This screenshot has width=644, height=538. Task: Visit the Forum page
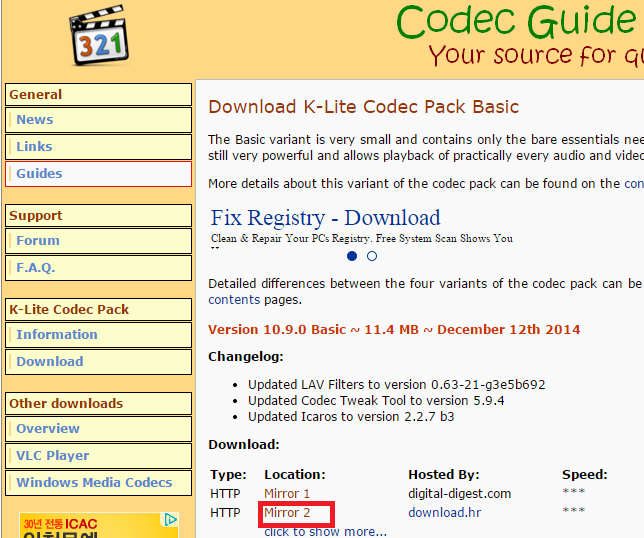tap(99, 241)
